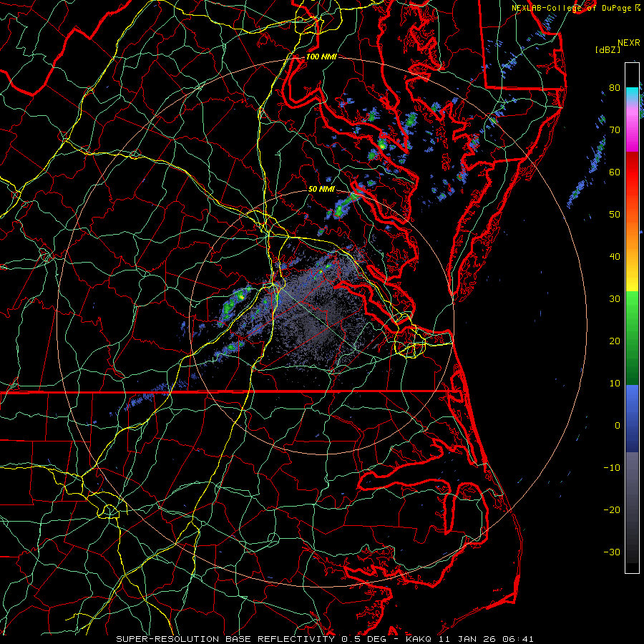Click the '100 NMI' range ring label
This screenshot has width=644, height=644.
(x=321, y=57)
